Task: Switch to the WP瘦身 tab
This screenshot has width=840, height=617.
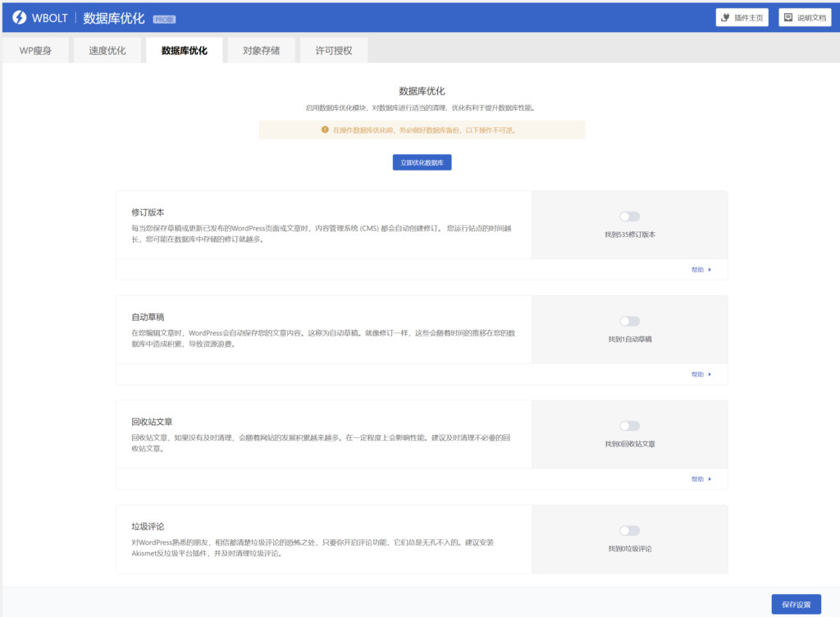Action: click(35, 51)
